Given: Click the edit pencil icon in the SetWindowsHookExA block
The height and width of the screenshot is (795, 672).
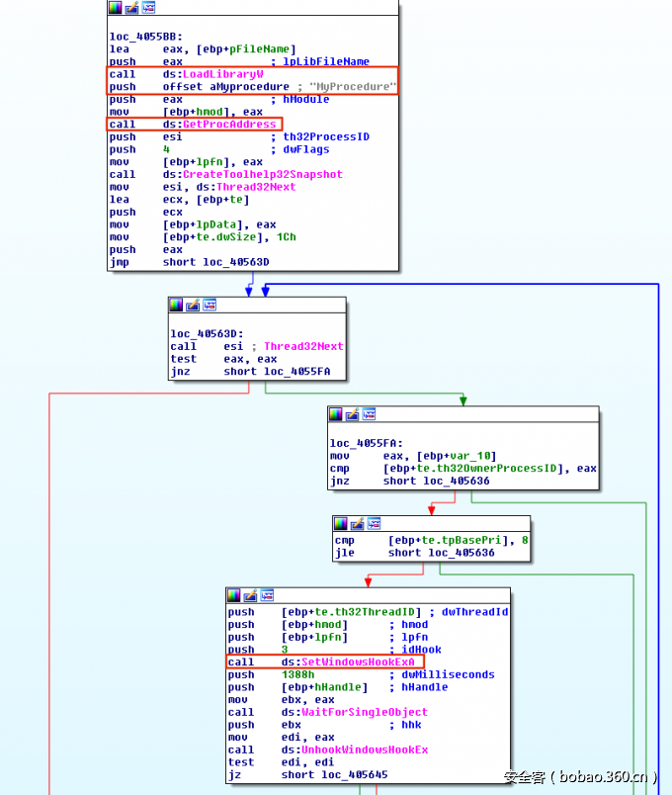Looking at the screenshot, I should 249,595.
